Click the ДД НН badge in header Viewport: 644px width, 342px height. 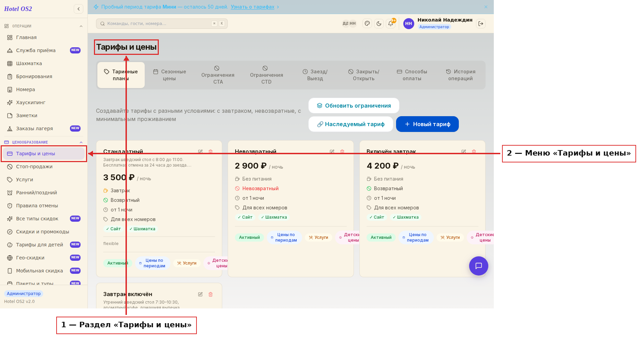point(349,24)
